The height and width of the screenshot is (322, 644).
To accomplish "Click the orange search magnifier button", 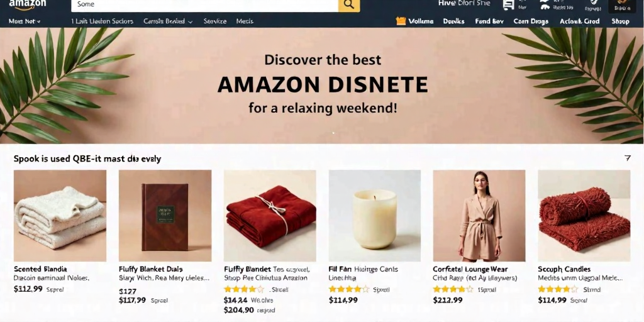I will (348, 5).
